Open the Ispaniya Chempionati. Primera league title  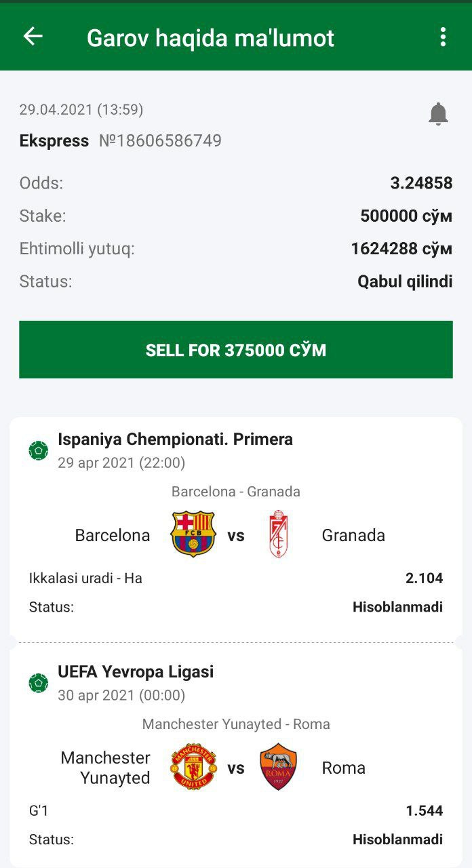tap(175, 439)
